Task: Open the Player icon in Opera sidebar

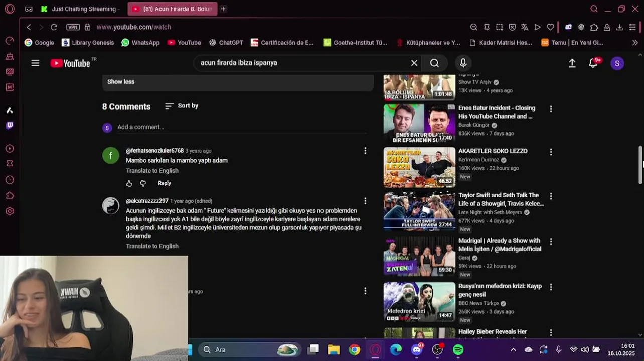Action: pos(10,149)
